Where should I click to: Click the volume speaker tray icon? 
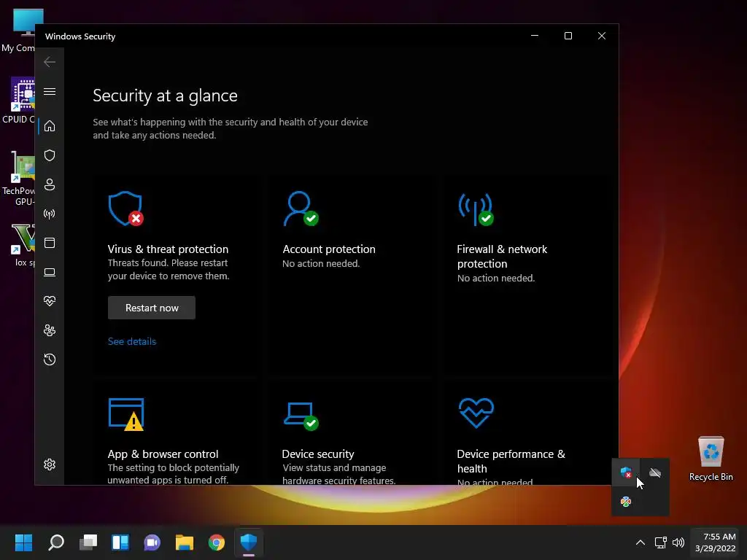pos(678,542)
